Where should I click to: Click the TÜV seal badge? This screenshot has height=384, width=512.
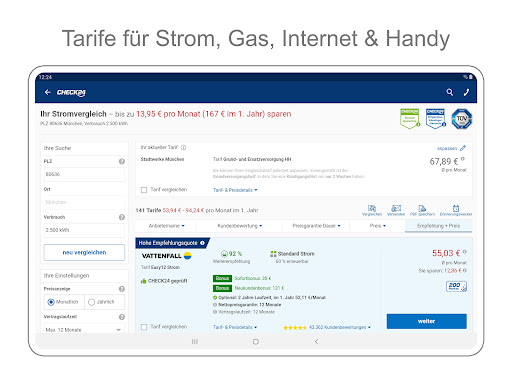462,119
